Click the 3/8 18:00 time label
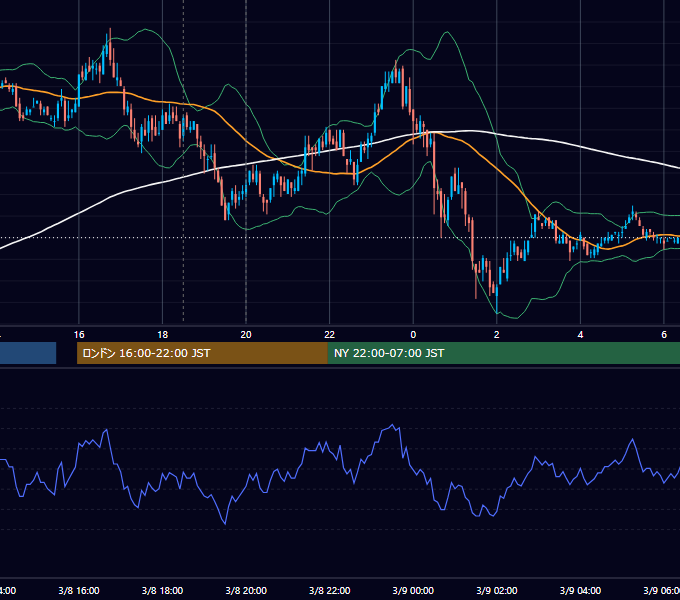The width and height of the screenshot is (680, 600). (x=162, y=590)
